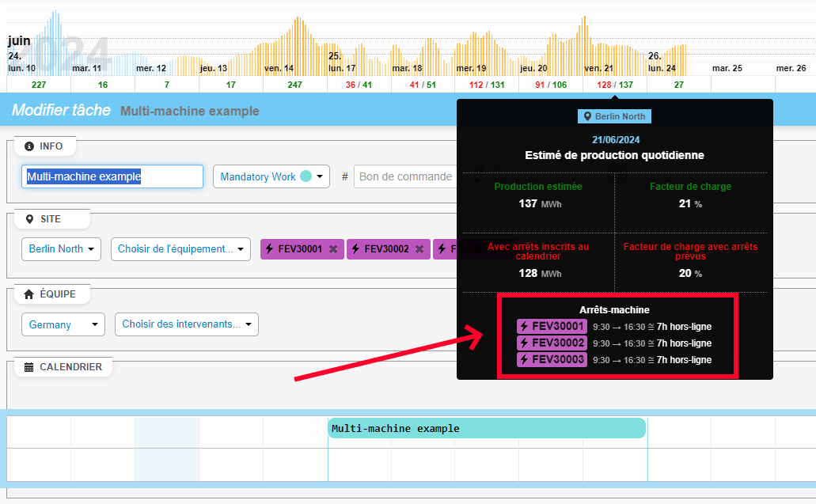This screenshot has width=816, height=504.
Task: Open the Mandatory Work type dropdown
Action: [271, 176]
